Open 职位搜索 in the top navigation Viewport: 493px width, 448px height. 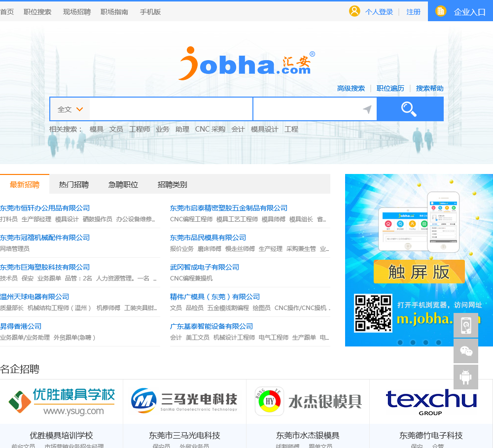tap(37, 12)
